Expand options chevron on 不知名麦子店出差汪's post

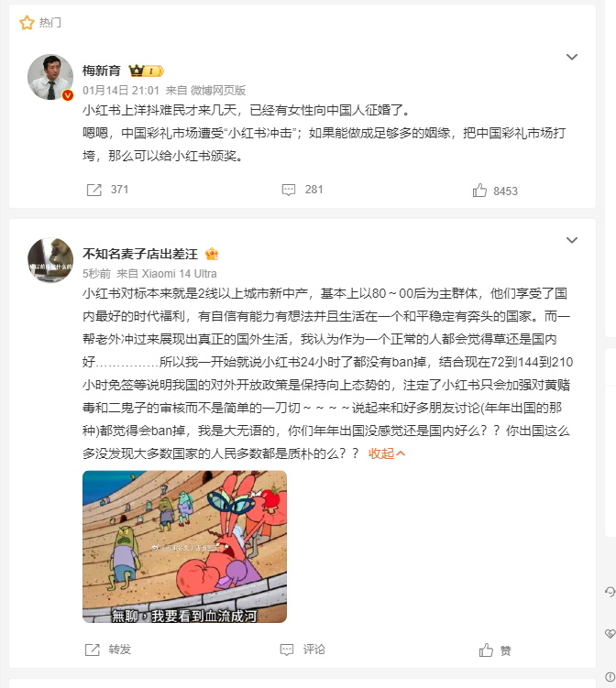click(572, 240)
